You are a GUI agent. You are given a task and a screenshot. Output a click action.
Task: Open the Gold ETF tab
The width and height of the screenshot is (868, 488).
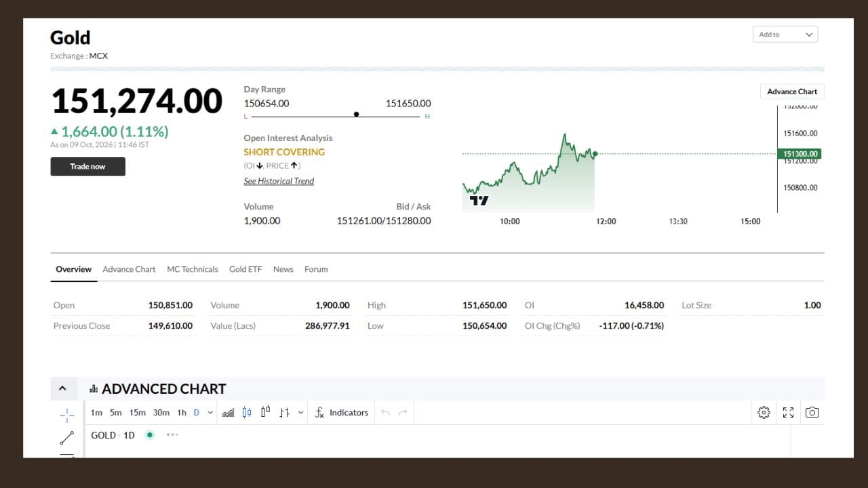point(245,269)
